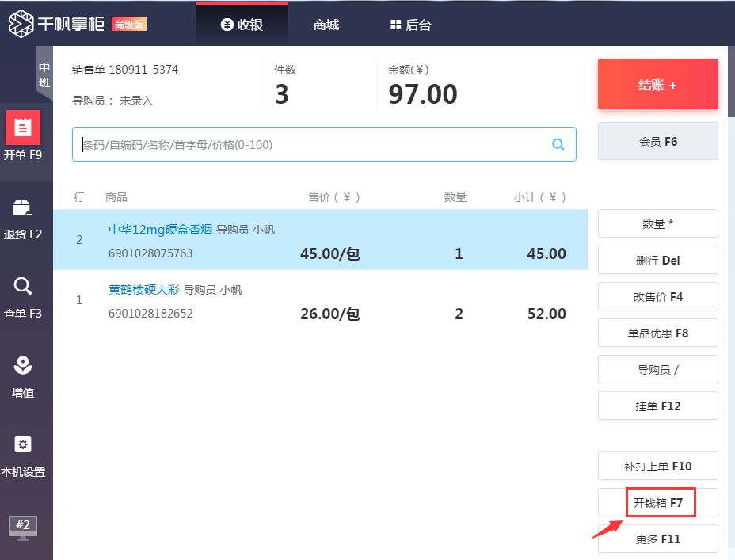Click the 商品 column header
Screen dimensions: 735x560
click(x=116, y=197)
